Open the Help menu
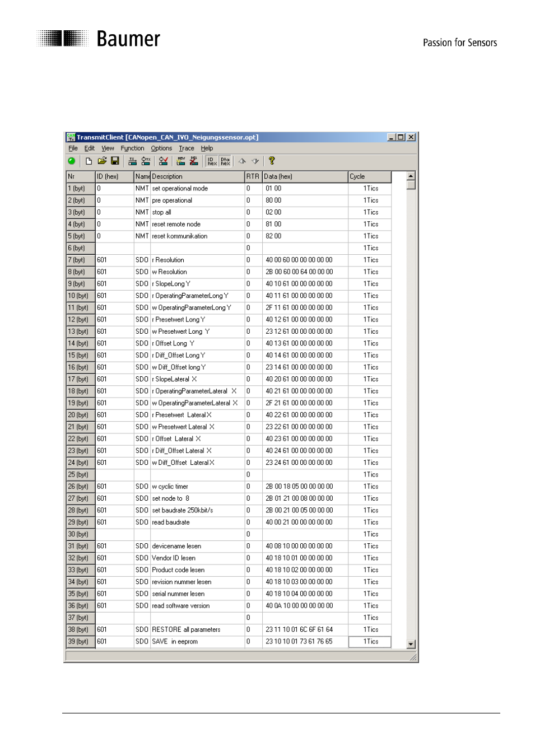Image resolution: width=535 pixels, height=756 pixels. (207, 148)
